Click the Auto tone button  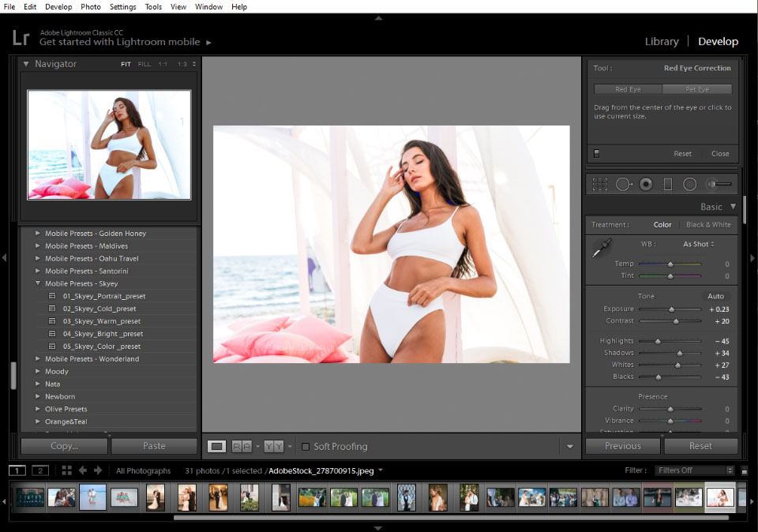point(715,296)
